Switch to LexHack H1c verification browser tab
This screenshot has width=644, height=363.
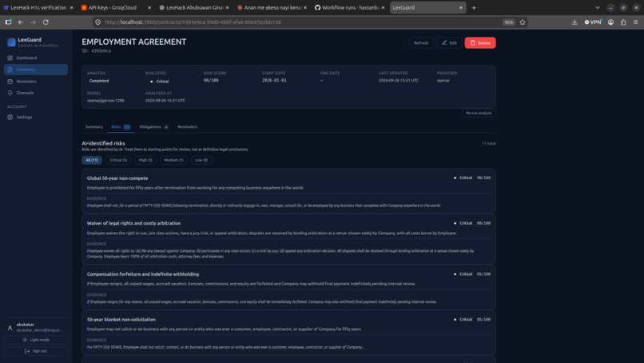point(38,7)
